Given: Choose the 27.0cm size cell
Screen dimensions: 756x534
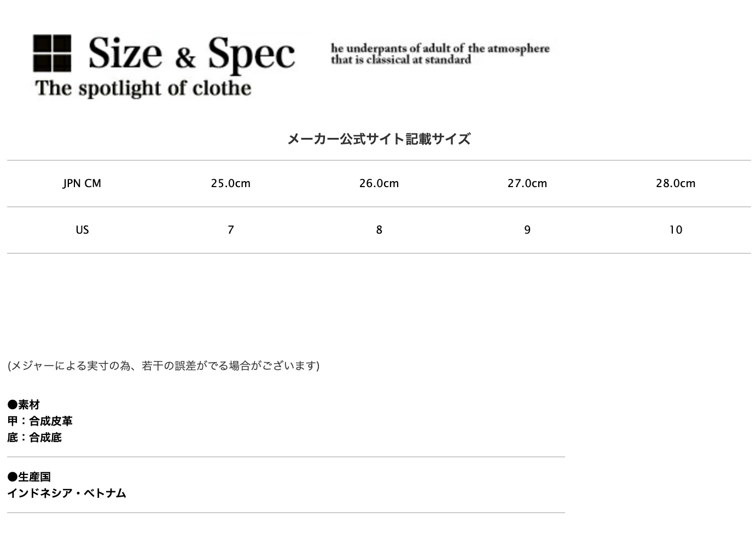Looking at the screenshot, I should tap(527, 183).
